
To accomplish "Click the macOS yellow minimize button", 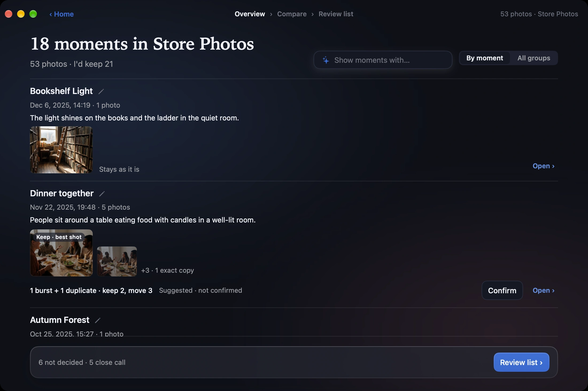I will [21, 14].
